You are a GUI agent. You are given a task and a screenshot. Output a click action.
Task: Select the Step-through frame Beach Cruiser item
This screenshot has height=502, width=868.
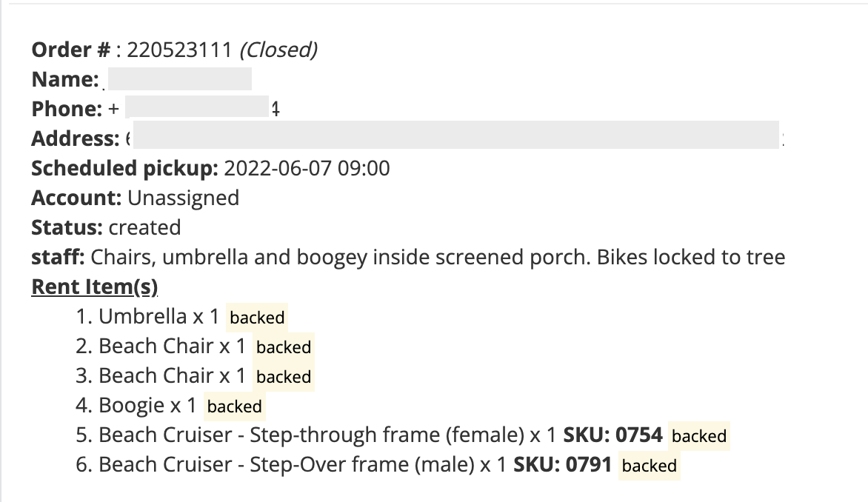[x=369, y=435]
